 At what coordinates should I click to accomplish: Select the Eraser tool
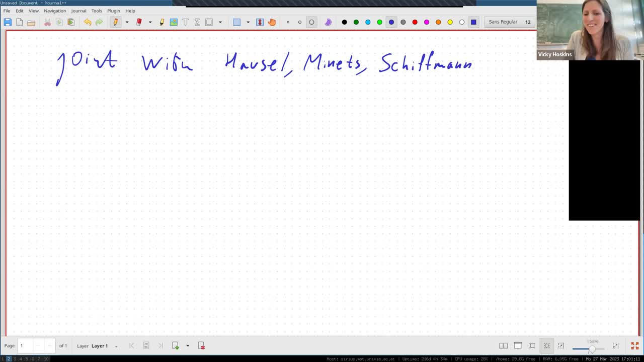click(x=139, y=22)
